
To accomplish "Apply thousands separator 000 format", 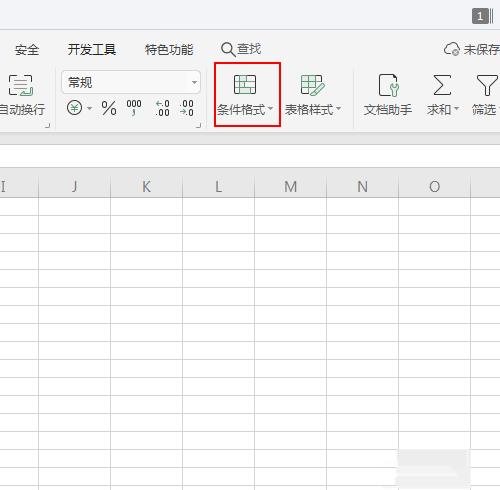I will coord(134,108).
